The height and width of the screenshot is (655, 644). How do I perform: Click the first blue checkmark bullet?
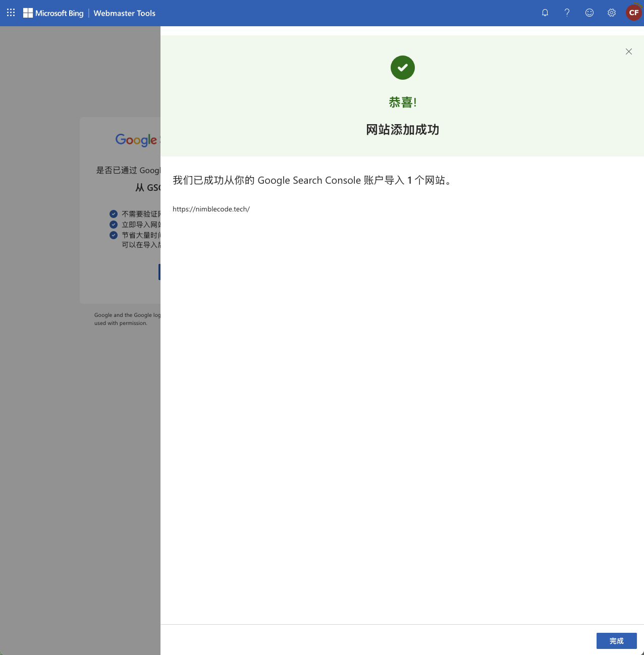click(114, 214)
